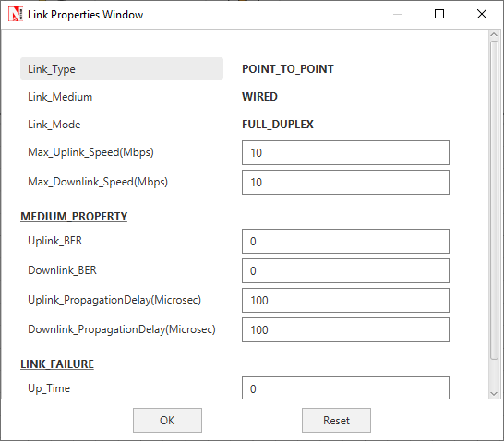Image resolution: width=504 pixels, height=441 pixels.
Task: Click the MEDIUM_PROPERTY section heading
Action: (74, 217)
